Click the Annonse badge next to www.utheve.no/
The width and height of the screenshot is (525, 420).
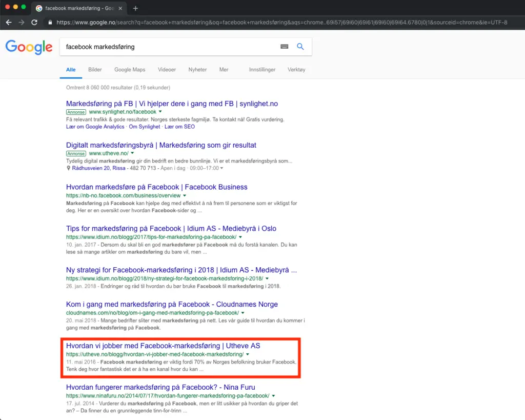click(76, 154)
